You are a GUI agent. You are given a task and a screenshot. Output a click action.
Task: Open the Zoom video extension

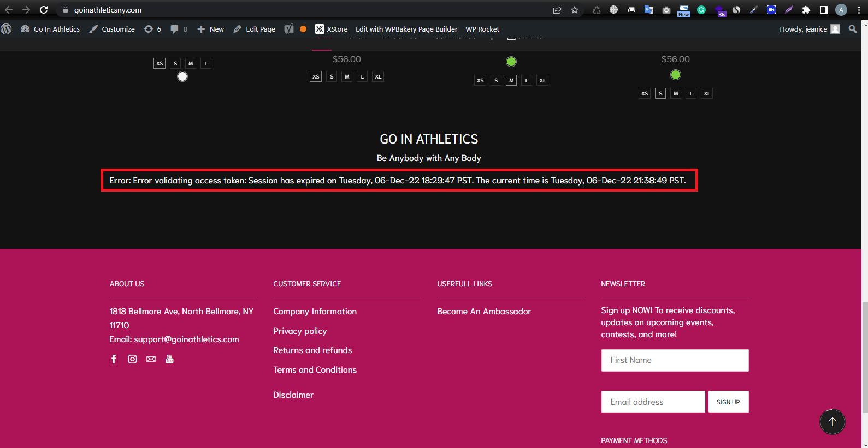click(771, 10)
